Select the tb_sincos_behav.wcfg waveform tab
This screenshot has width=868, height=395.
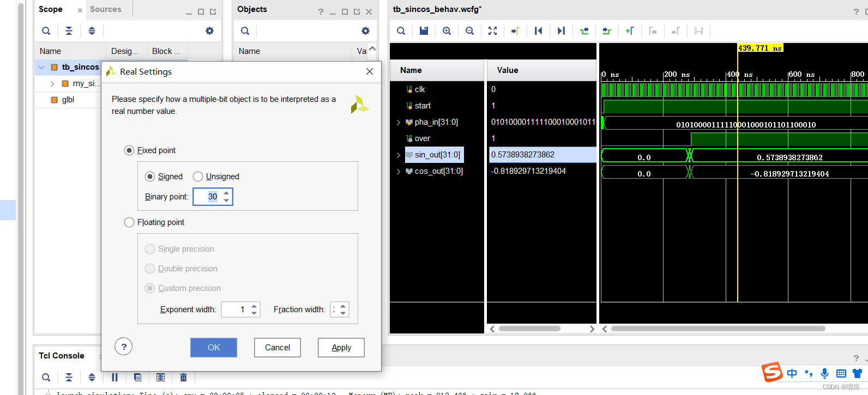point(437,9)
